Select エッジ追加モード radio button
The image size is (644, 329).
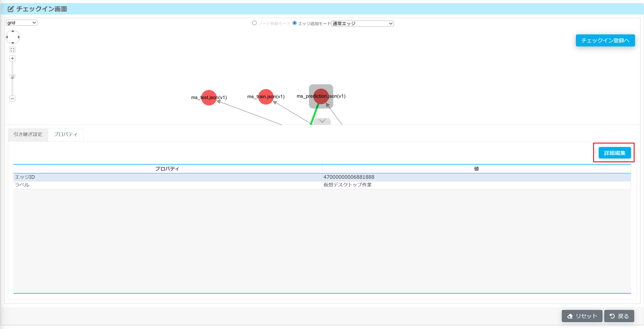click(x=294, y=23)
